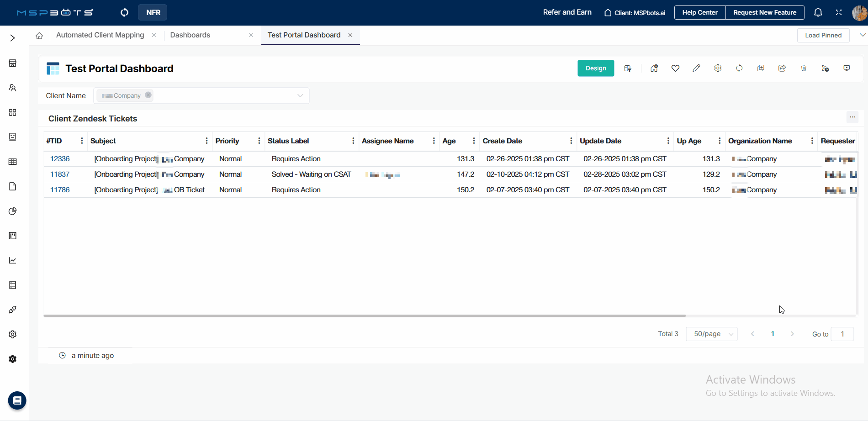Delete dashboard using the trash icon
Screen dimensions: 868x421
[804, 68]
